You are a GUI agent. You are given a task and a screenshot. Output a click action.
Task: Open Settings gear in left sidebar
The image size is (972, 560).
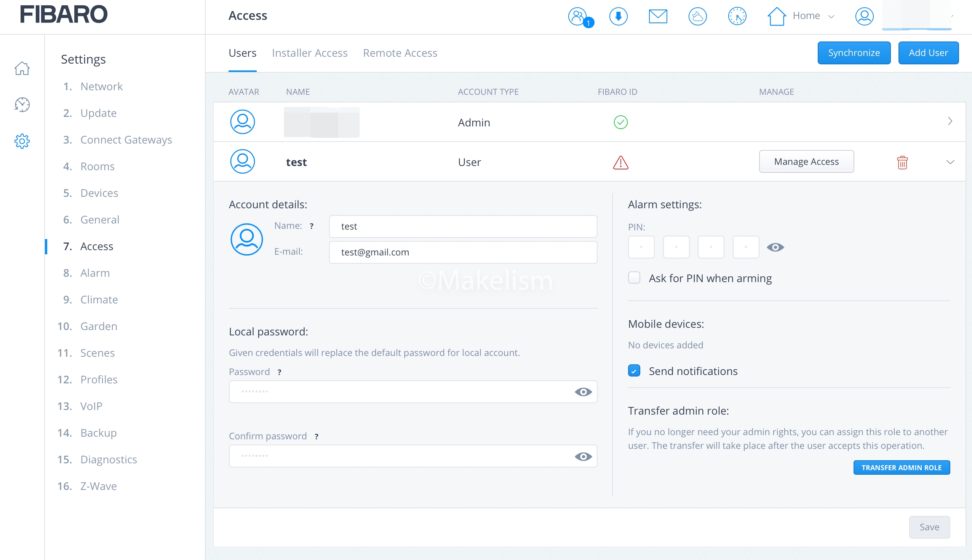pyautogui.click(x=22, y=141)
